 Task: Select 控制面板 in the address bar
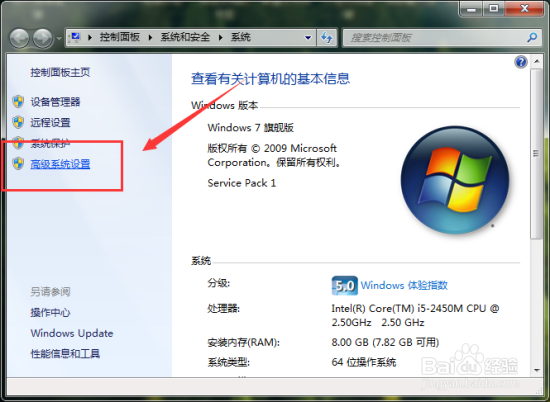coord(120,37)
